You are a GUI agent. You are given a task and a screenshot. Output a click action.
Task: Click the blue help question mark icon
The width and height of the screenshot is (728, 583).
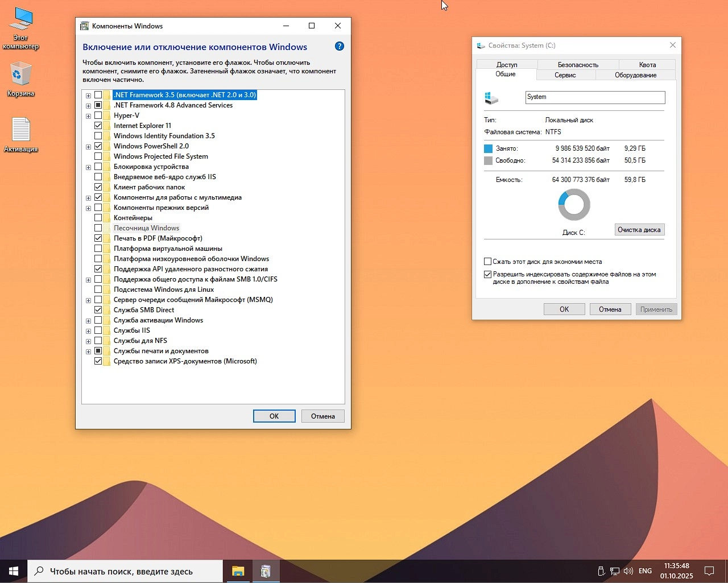(340, 47)
